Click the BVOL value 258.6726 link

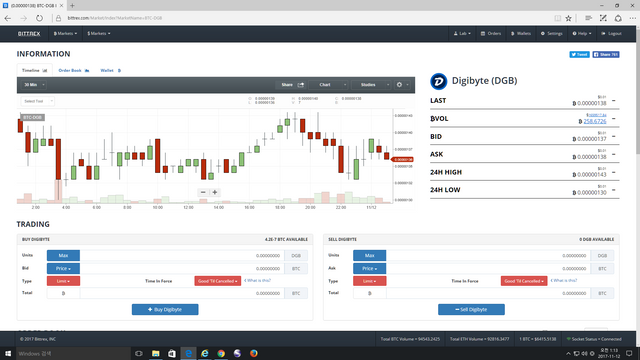595,121
